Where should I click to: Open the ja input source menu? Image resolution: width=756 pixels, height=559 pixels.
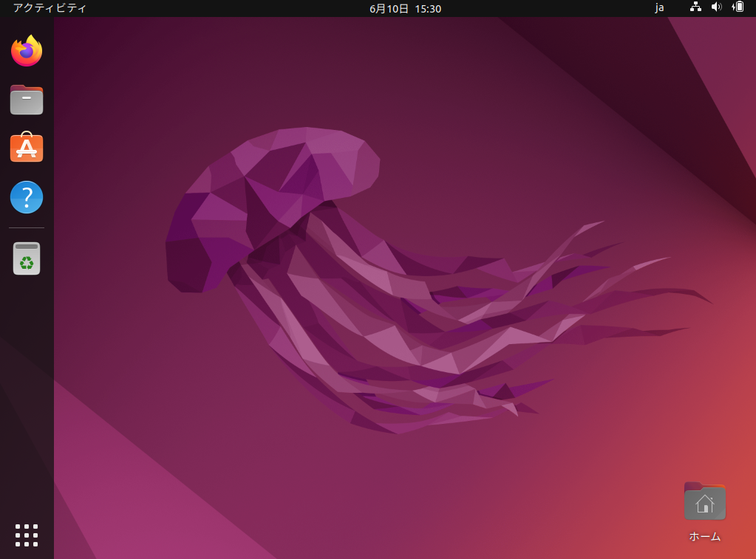659,7
